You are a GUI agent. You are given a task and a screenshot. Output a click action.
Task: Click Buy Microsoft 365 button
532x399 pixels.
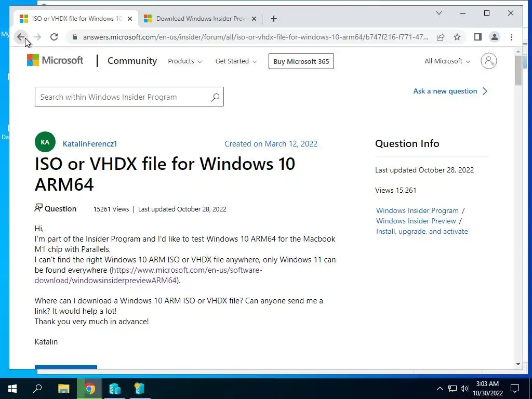point(301,61)
